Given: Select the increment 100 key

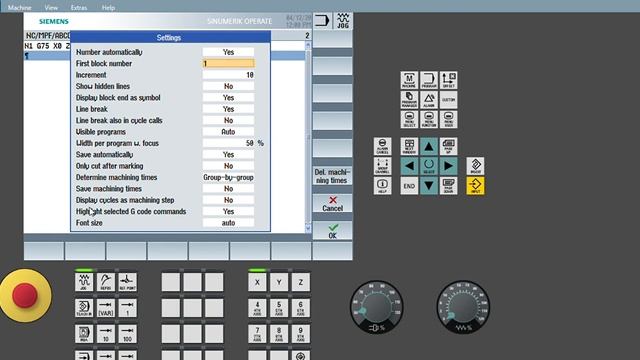Looking at the screenshot, I should [127, 334].
